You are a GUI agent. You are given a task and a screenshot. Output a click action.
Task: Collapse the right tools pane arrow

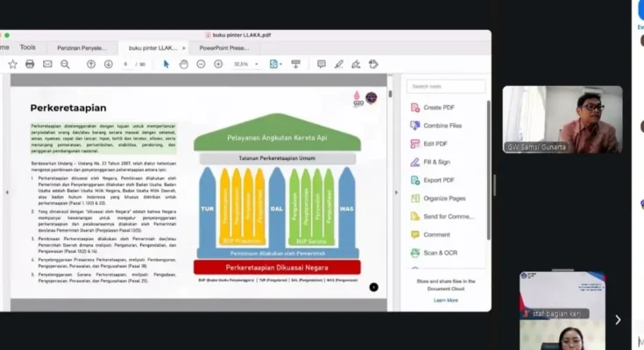[x=395, y=192]
